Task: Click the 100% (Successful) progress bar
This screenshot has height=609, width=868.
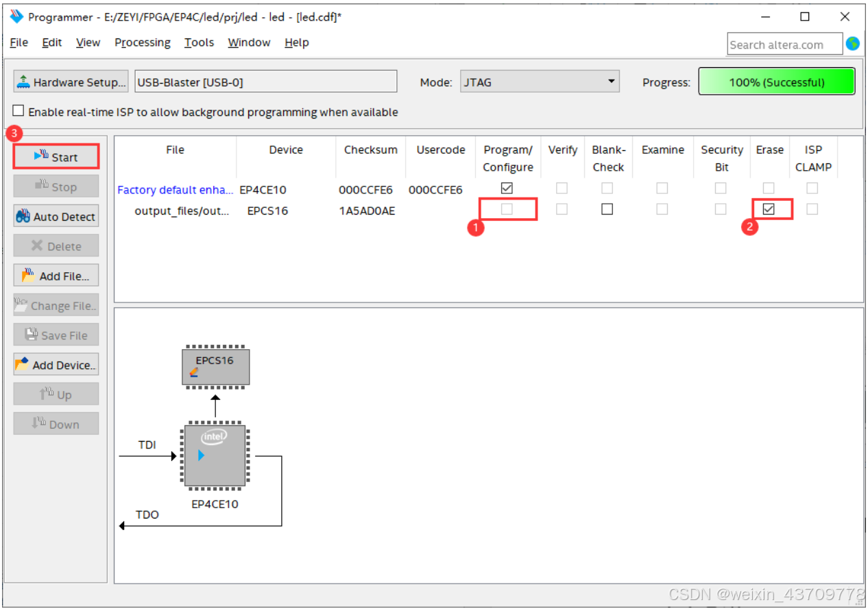Action: click(777, 82)
